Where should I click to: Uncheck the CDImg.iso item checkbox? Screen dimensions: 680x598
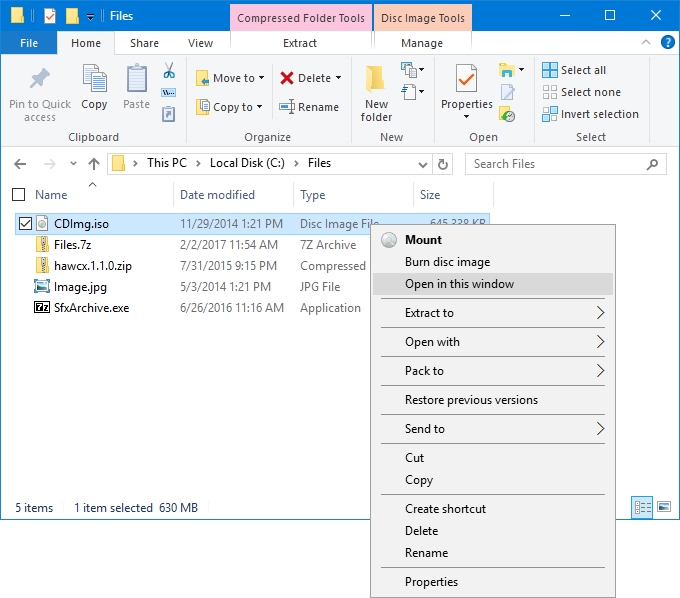coord(25,224)
